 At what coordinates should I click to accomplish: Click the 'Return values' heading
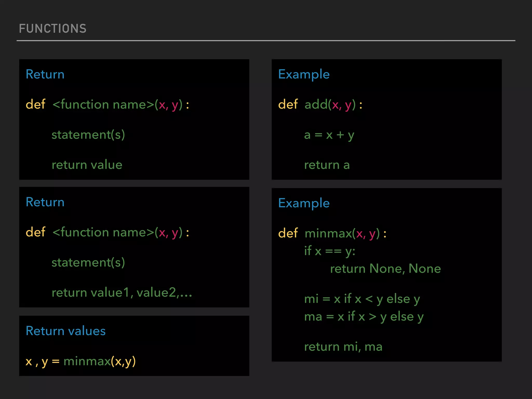pos(65,331)
